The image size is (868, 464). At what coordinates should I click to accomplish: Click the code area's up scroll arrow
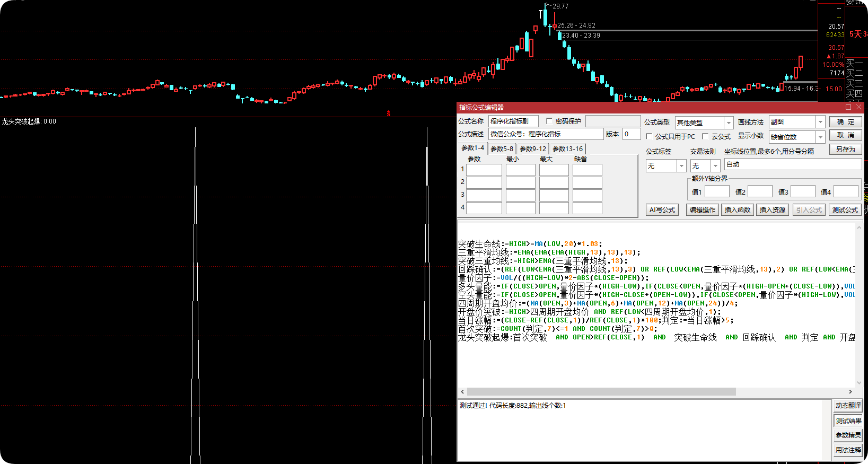(x=859, y=227)
